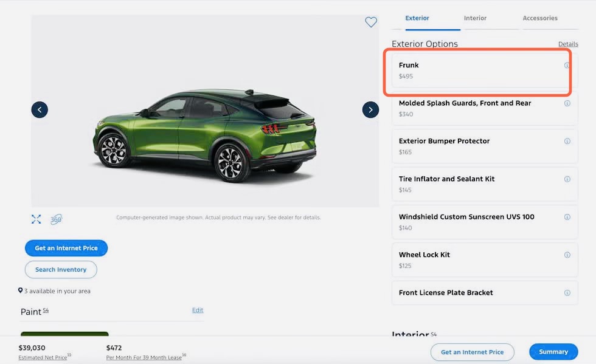Show previous vehicle image with left arrow
Screen dimensions: 596x364
(40, 110)
